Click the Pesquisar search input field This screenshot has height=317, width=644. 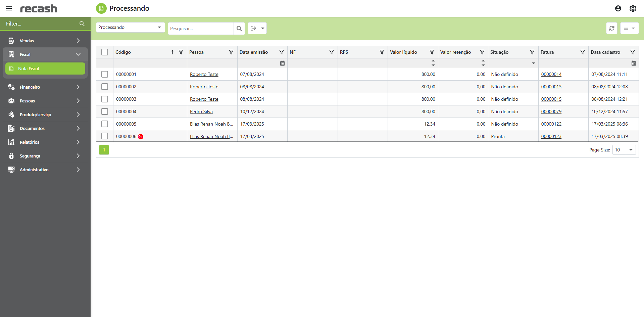click(200, 29)
